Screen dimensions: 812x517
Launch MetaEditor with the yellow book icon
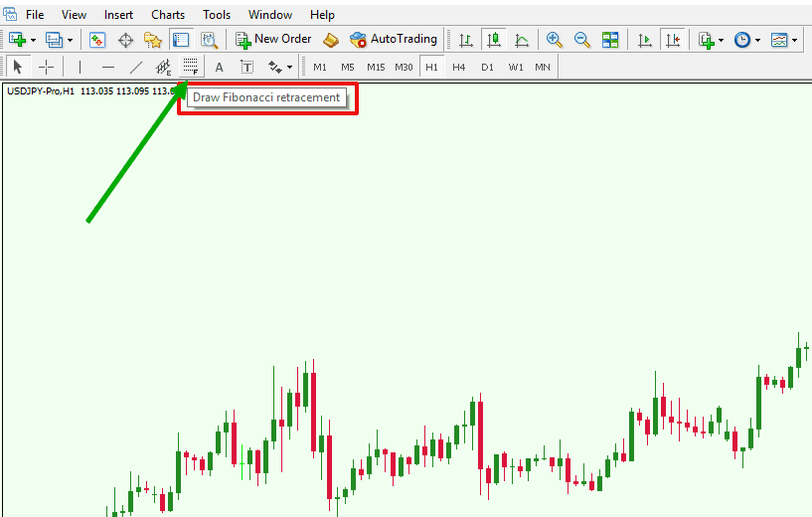click(x=330, y=40)
